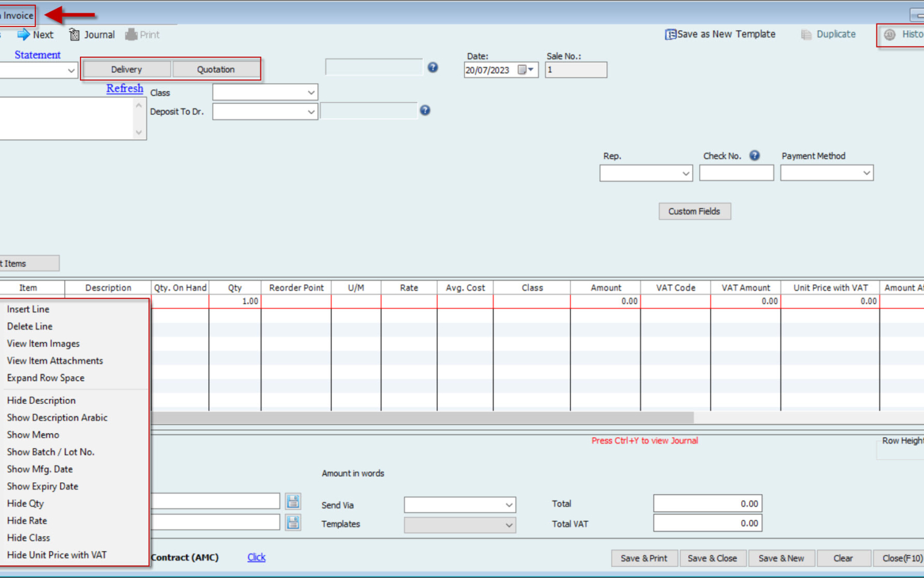The image size is (924, 578).
Task: Open the Rep. dropdown
Action: pyautogui.click(x=686, y=173)
